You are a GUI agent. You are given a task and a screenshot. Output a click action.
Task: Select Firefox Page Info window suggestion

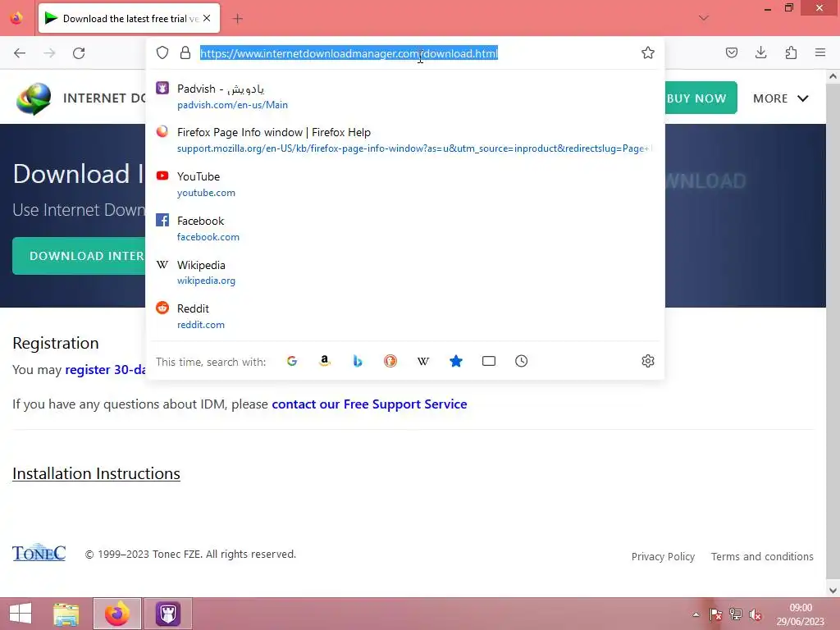click(404, 139)
